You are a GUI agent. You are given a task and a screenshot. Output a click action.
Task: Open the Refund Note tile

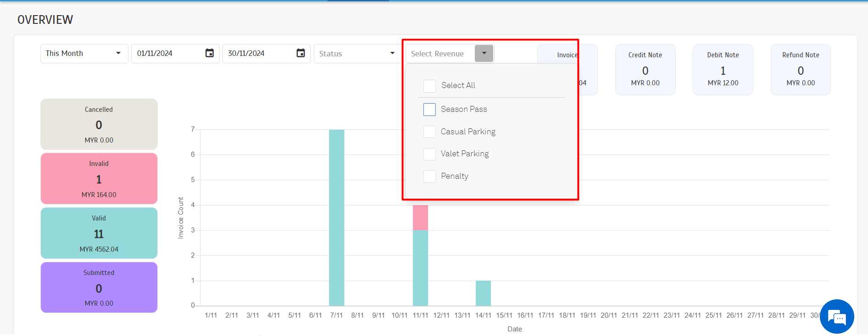pos(801,70)
